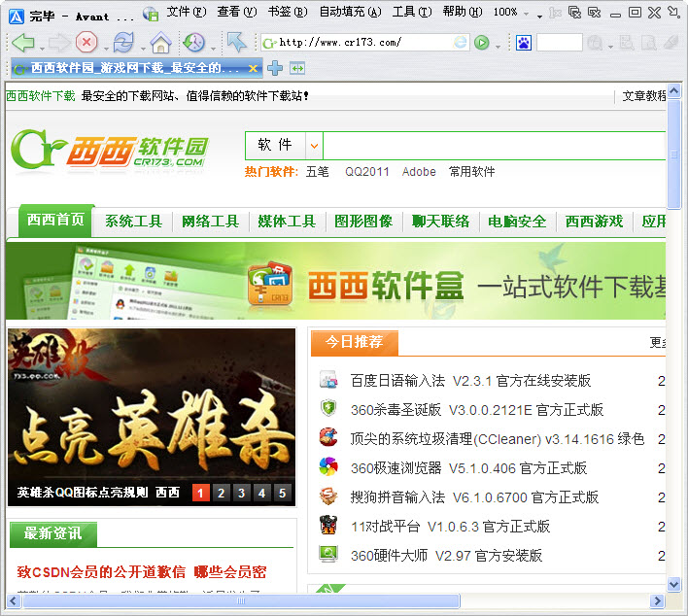The image size is (688, 616).
Task: Click the 搜狗拼音输入法 icon
Action: tap(328, 496)
